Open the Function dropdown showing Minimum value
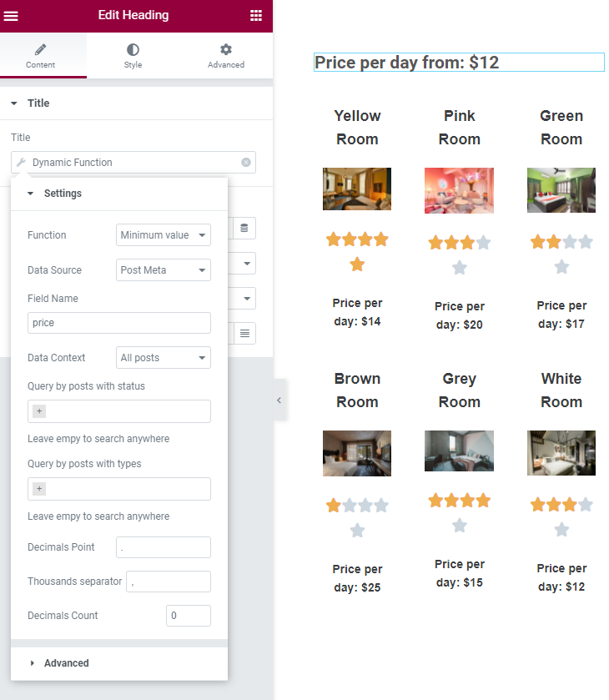This screenshot has height=700, width=609. pos(164,234)
